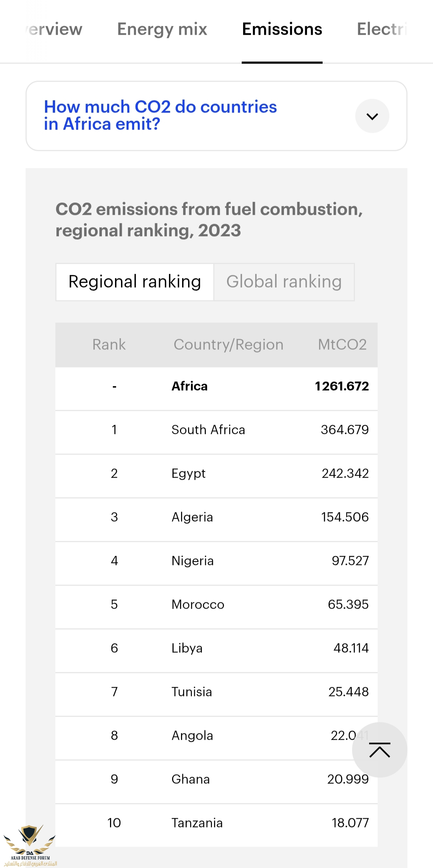Image resolution: width=433 pixels, height=868 pixels.
Task: Switch to Global ranking view
Action: (x=284, y=282)
